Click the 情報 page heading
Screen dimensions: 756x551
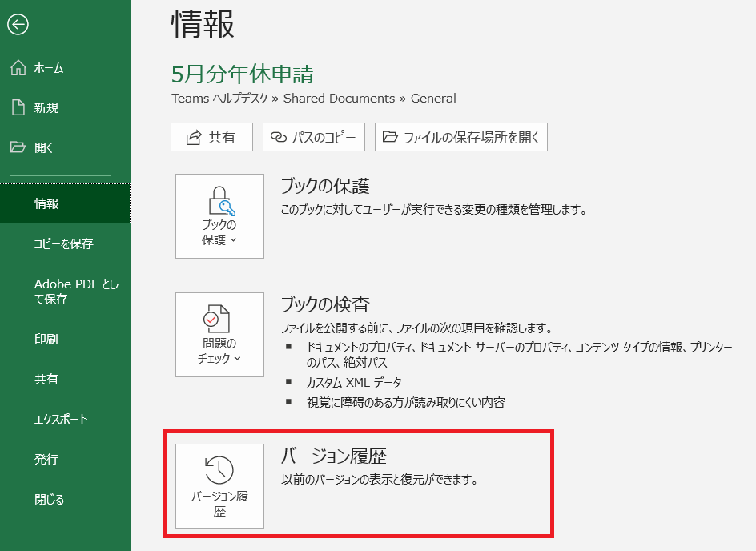203,24
